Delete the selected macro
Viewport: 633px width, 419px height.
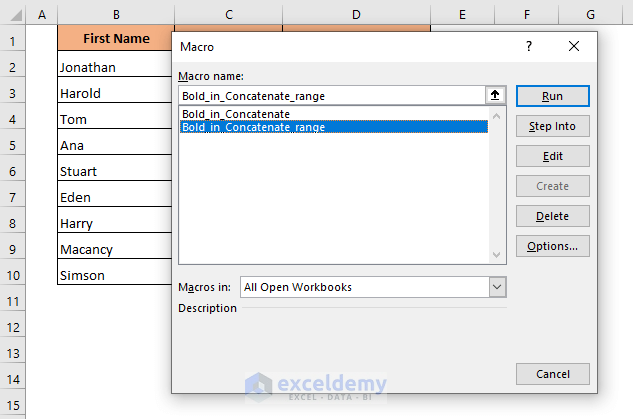tap(552, 216)
